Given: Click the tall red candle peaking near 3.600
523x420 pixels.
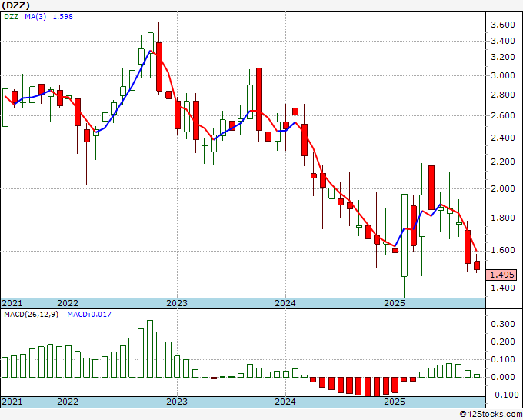Looking at the screenshot, I should point(159,67).
